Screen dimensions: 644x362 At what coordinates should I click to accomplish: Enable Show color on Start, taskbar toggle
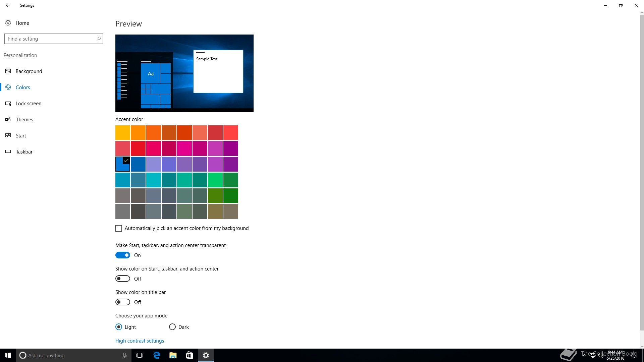coord(123,279)
